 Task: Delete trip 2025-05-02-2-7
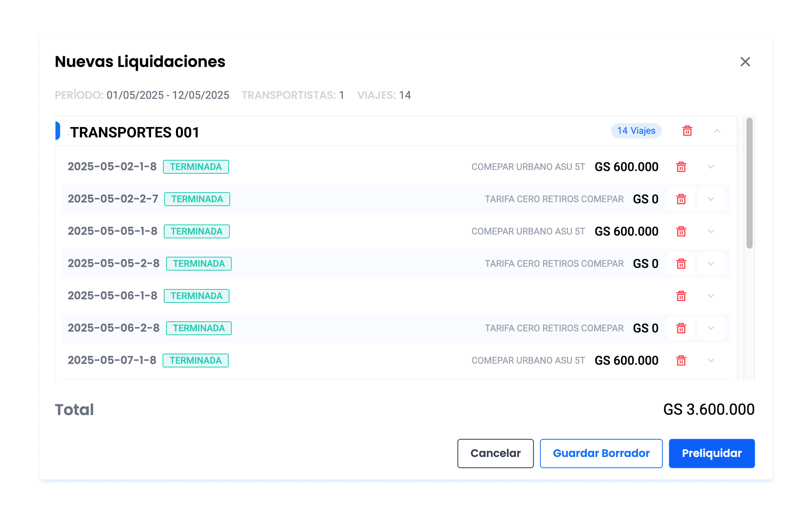[x=681, y=199]
